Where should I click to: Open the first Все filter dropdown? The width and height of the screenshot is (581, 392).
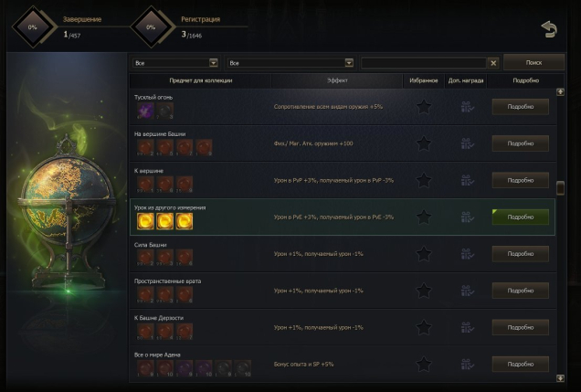pyautogui.click(x=175, y=63)
